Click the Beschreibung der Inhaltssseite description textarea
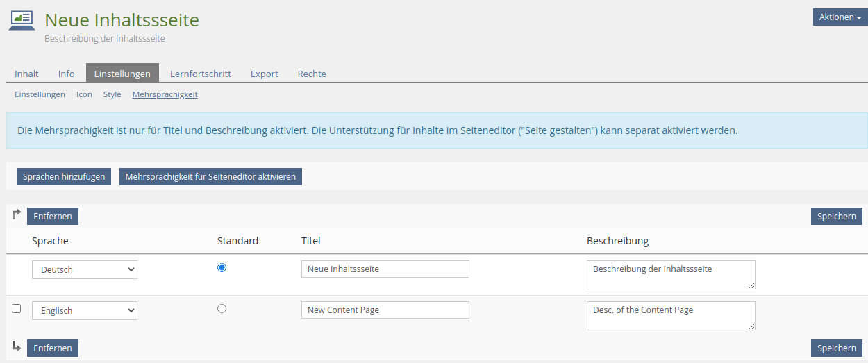868x363 pixels. coord(670,274)
